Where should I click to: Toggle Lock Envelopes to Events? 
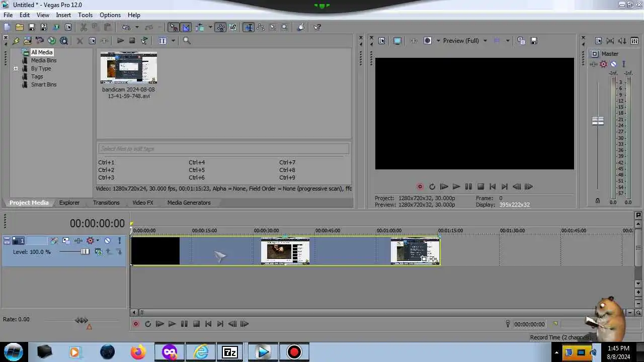(220, 27)
